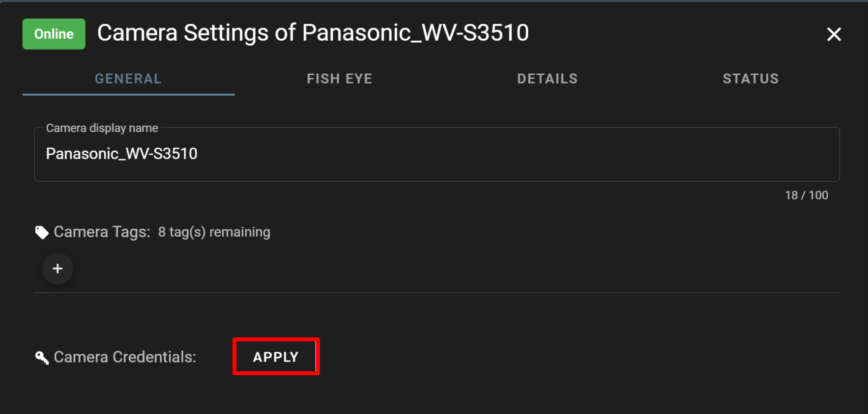
Task: Click the 8 tag(s) remaining text
Action: pyautogui.click(x=214, y=232)
